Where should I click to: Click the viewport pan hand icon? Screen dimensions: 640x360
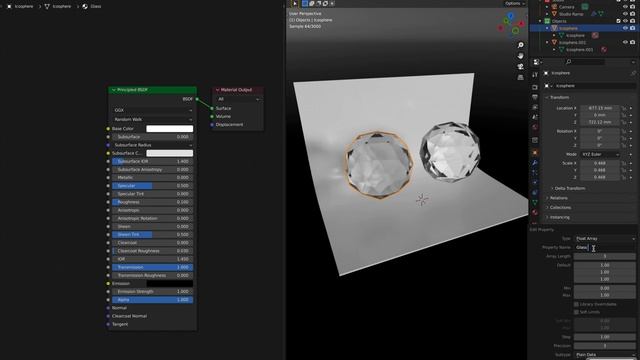click(520, 56)
